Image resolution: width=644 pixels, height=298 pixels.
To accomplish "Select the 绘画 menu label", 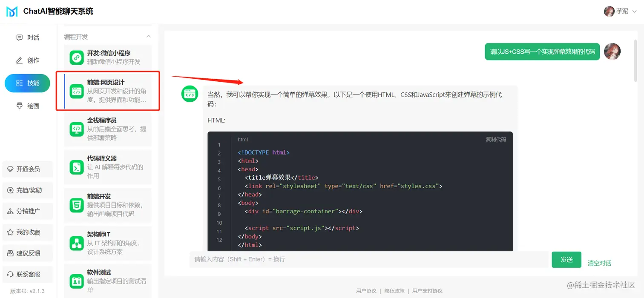I will (33, 106).
